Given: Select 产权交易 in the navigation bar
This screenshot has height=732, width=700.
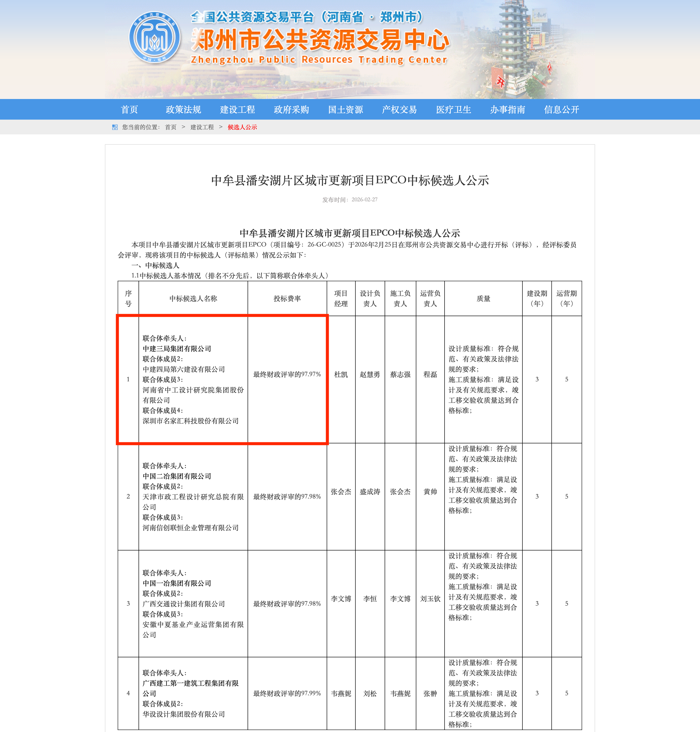Looking at the screenshot, I should 399,109.
